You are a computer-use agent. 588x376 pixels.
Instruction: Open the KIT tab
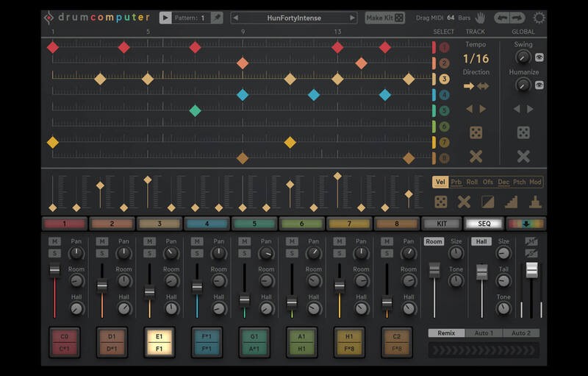[442, 224]
